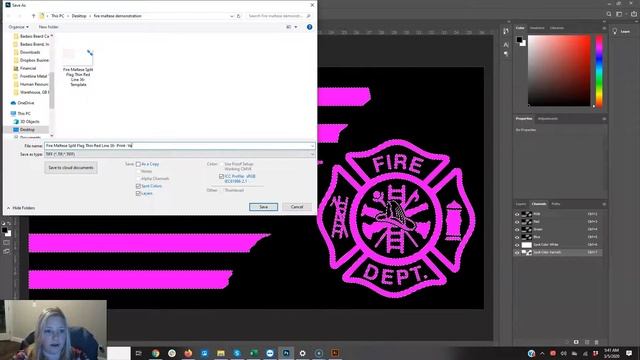Screen dimensions: 640x360
Task: Click the Photoshop search icon at top right
Action: click(609, 14)
